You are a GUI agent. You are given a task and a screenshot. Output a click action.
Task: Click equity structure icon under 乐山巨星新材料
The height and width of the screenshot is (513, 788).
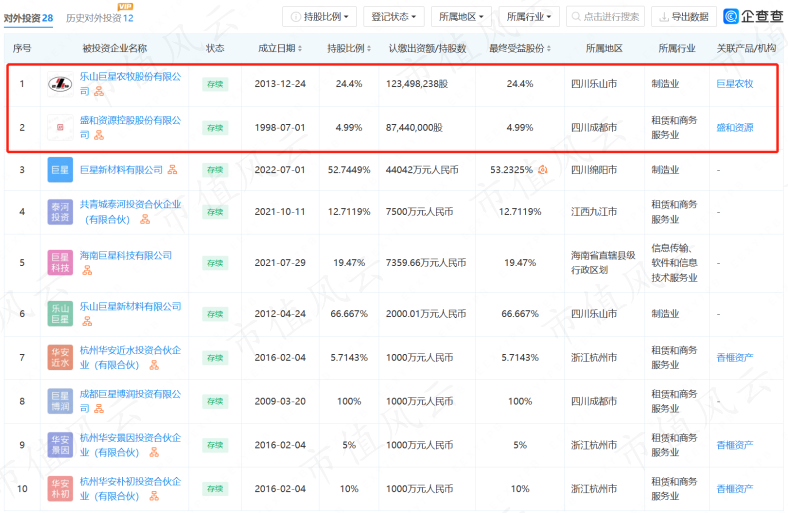[x=87, y=322]
